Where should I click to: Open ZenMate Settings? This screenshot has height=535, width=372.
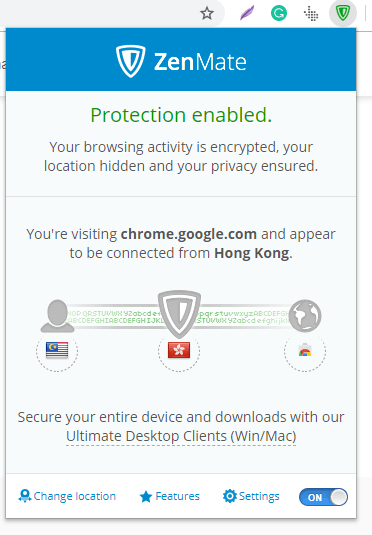(x=251, y=496)
